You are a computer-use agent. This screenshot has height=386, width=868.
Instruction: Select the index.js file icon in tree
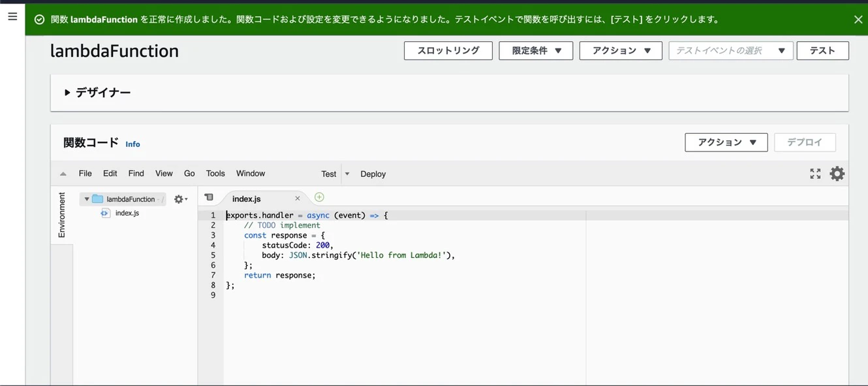105,214
